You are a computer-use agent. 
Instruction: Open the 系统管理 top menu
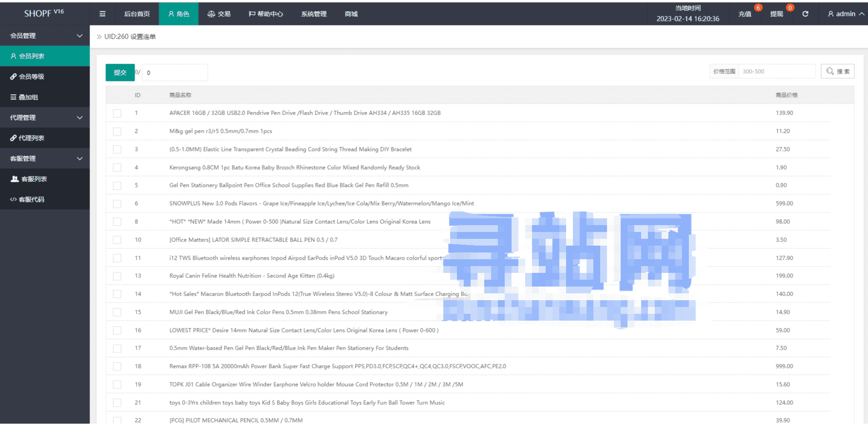click(x=314, y=14)
